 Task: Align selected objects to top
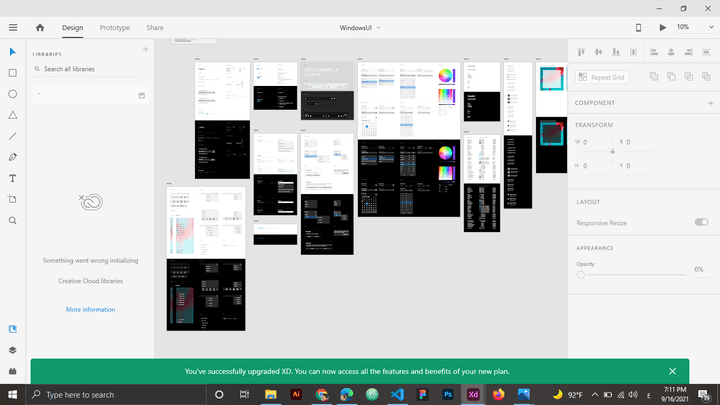[x=581, y=52]
